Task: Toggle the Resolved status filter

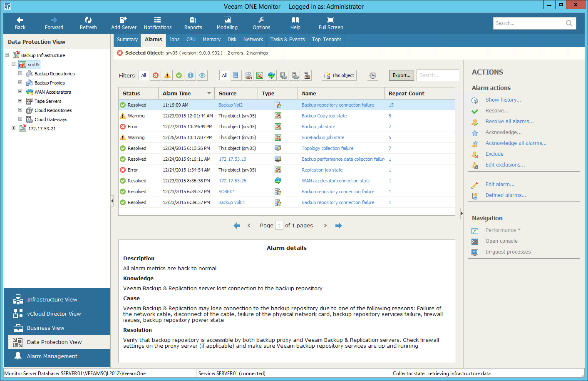Action: coord(179,75)
